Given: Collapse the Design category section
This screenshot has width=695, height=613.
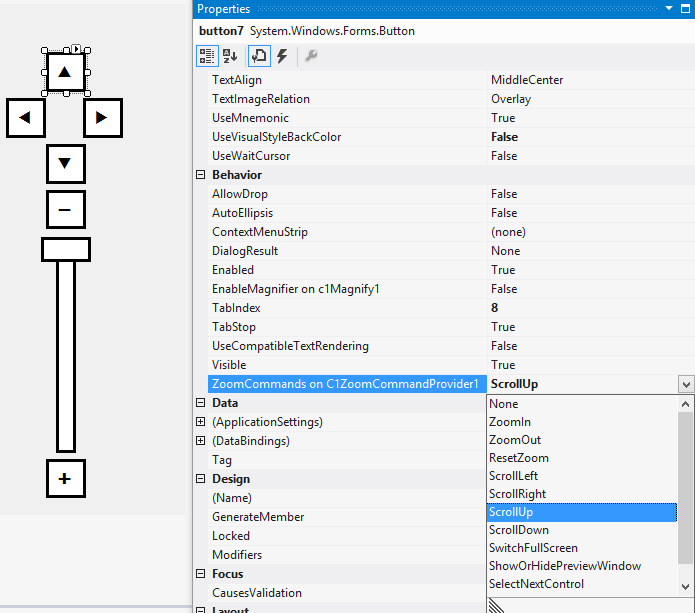Looking at the screenshot, I should pyautogui.click(x=201, y=479).
